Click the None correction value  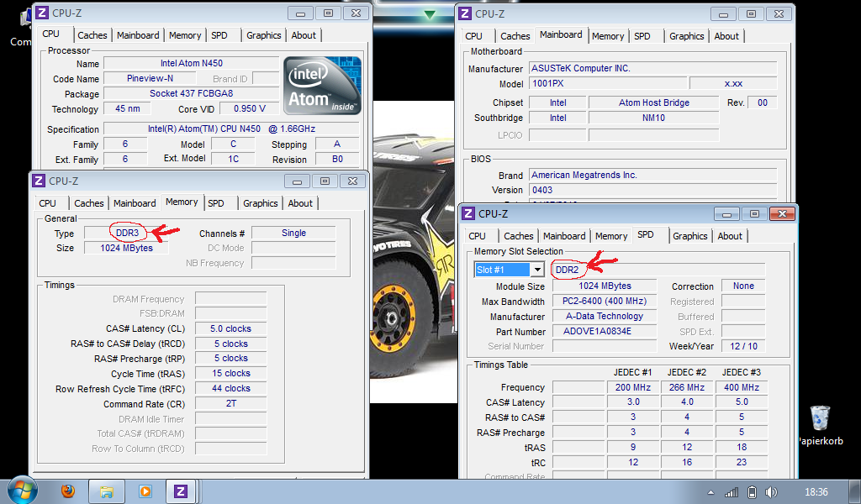tap(743, 286)
